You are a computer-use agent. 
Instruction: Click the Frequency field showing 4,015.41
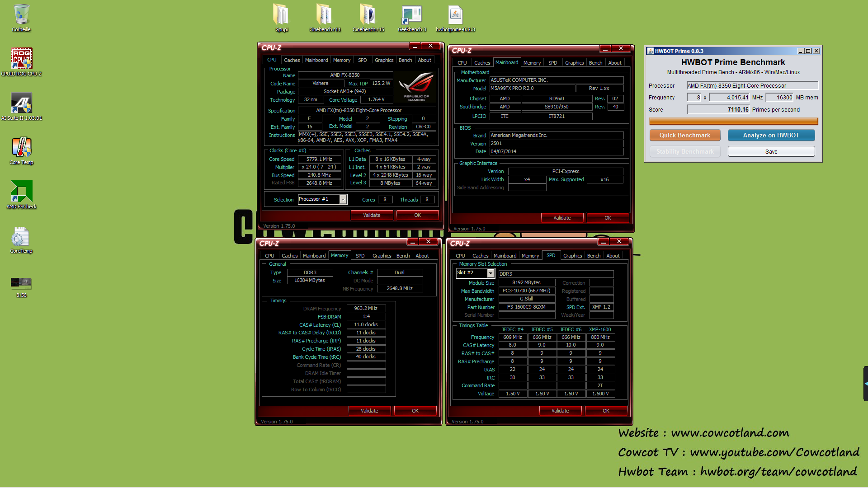(729, 97)
